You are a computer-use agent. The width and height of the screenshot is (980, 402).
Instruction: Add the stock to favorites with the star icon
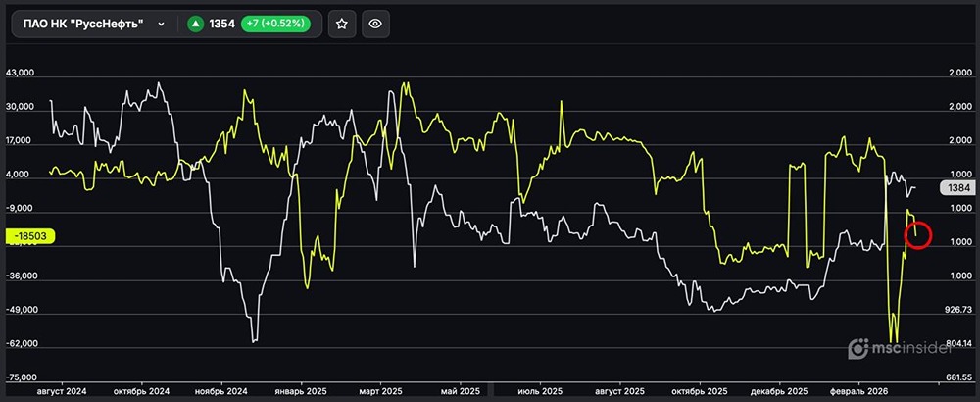[x=342, y=24]
